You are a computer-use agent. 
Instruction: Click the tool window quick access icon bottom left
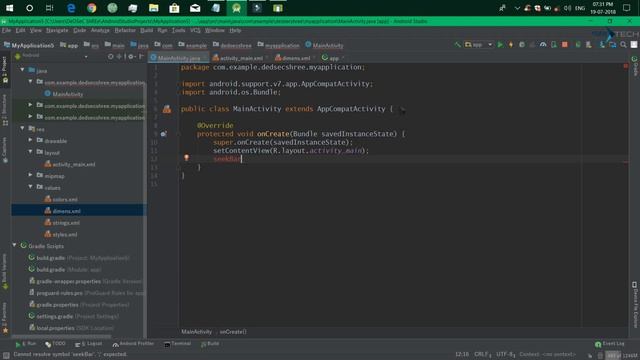(x=6, y=356)
